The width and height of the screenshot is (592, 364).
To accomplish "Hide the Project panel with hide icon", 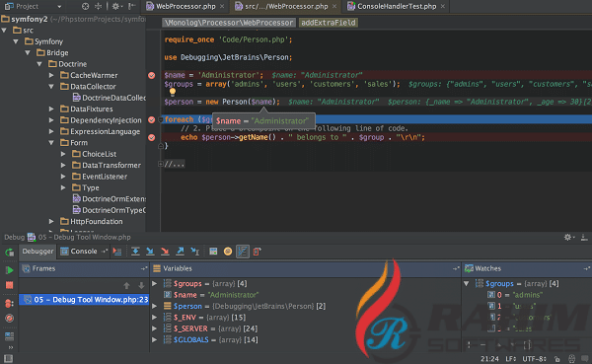I will [132, 6].
